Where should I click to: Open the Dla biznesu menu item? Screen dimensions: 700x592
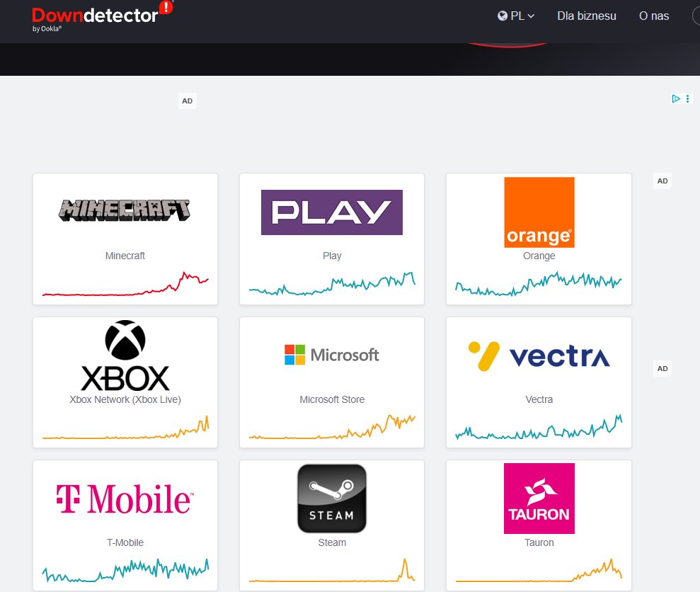[x=587, y=16]
